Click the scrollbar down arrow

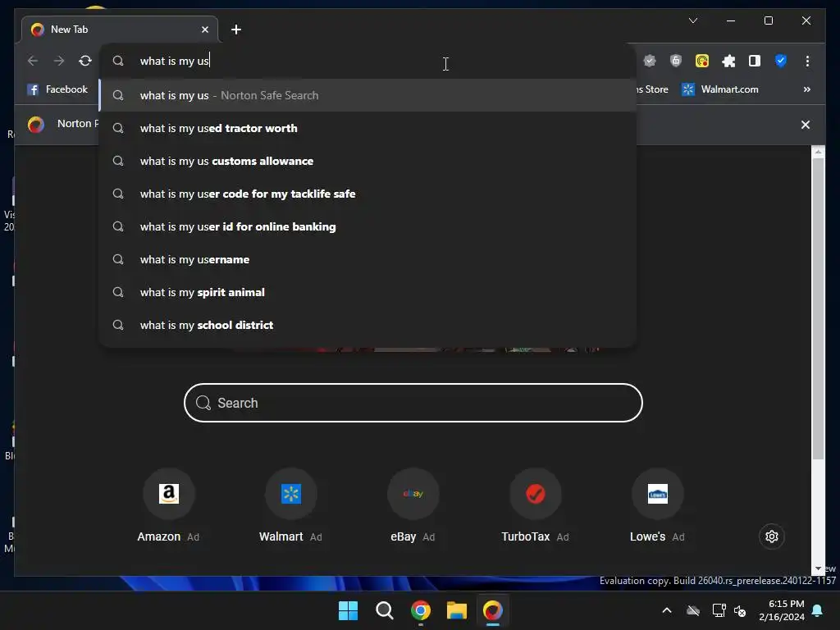(818, 568)
